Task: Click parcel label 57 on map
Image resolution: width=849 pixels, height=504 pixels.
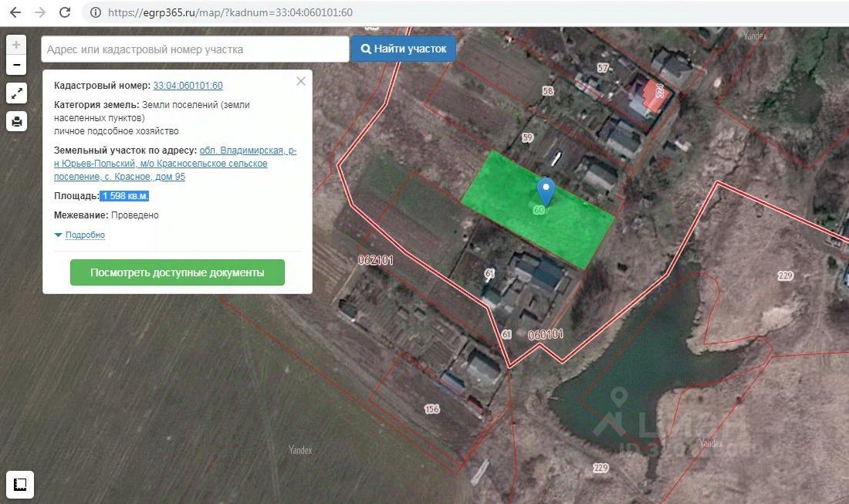Action: pyautogui.click(x=604, y=68)
